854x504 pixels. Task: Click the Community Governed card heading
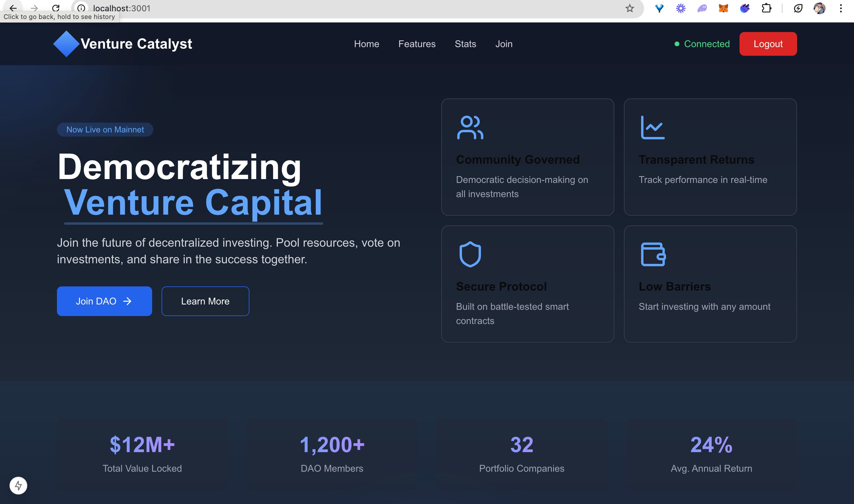[x=518, y=160]
